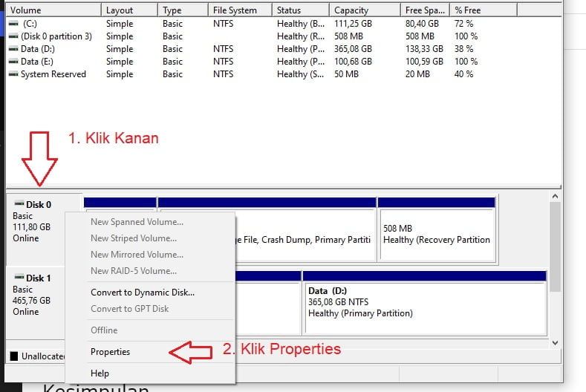Click New Spanned Volume menu entry
Viewport: 586px width, 392px height.
151,222
